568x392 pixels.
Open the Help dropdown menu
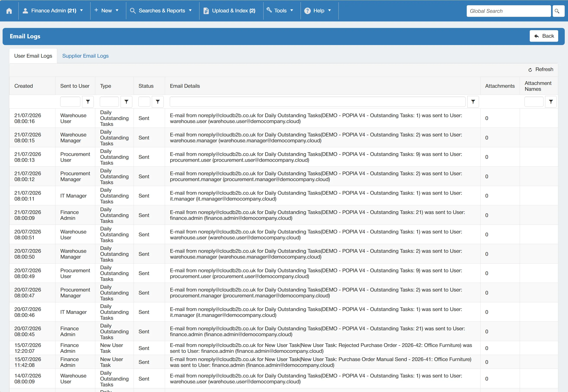coord(318,11)
